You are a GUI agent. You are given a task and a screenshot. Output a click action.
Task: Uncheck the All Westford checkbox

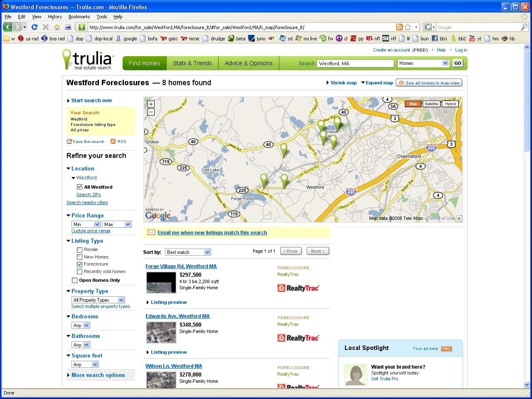(79, 187)
